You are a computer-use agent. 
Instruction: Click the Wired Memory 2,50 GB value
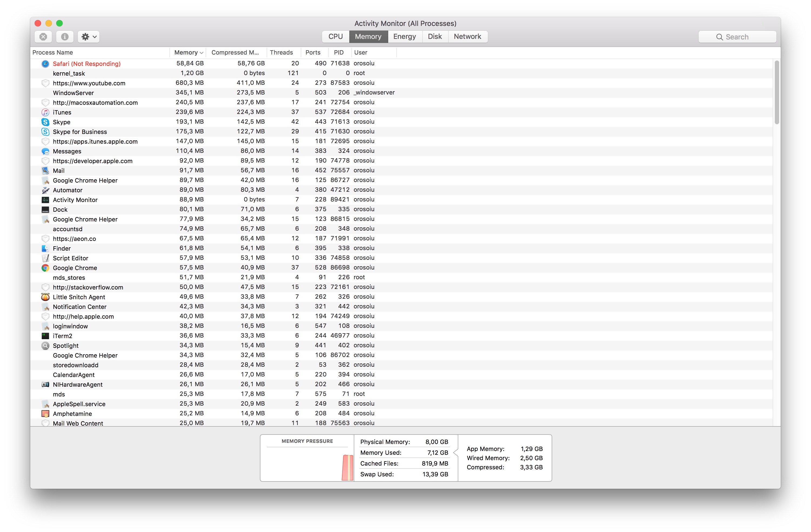[531, 458]
